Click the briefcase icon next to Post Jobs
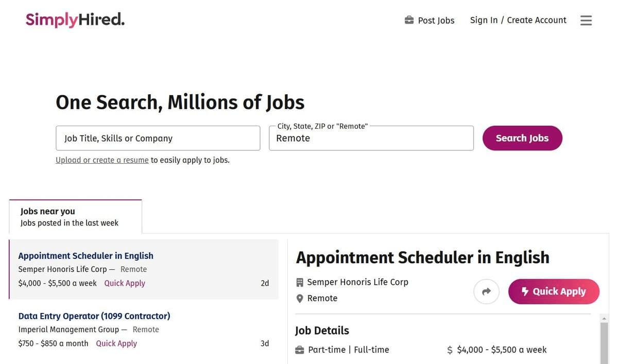 click(409, 20)
